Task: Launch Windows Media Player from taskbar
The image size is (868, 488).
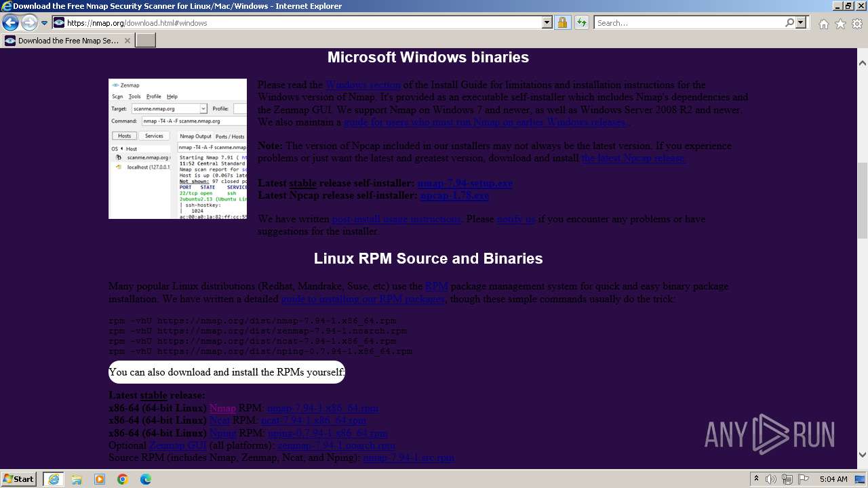Action: (100, 479)
